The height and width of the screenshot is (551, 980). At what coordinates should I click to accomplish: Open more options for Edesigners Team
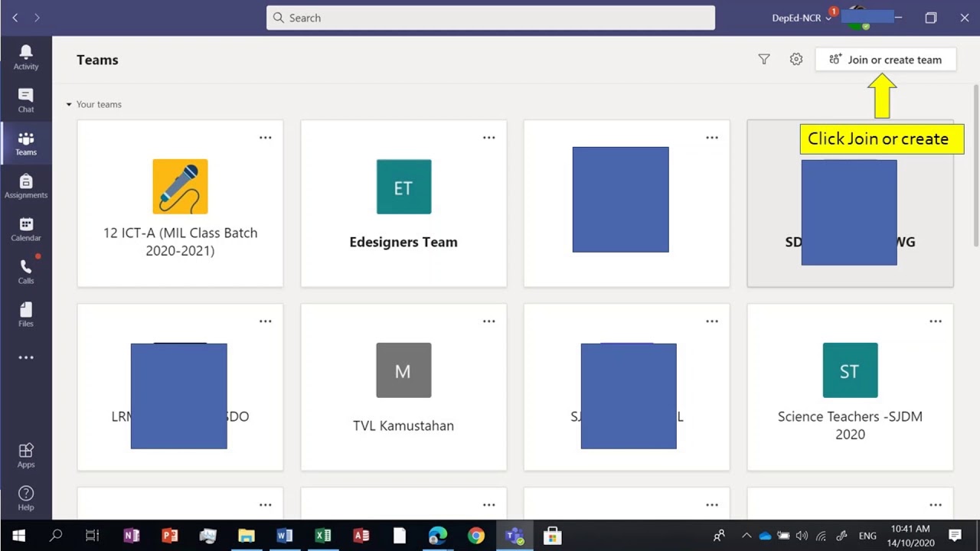(488, 138)
